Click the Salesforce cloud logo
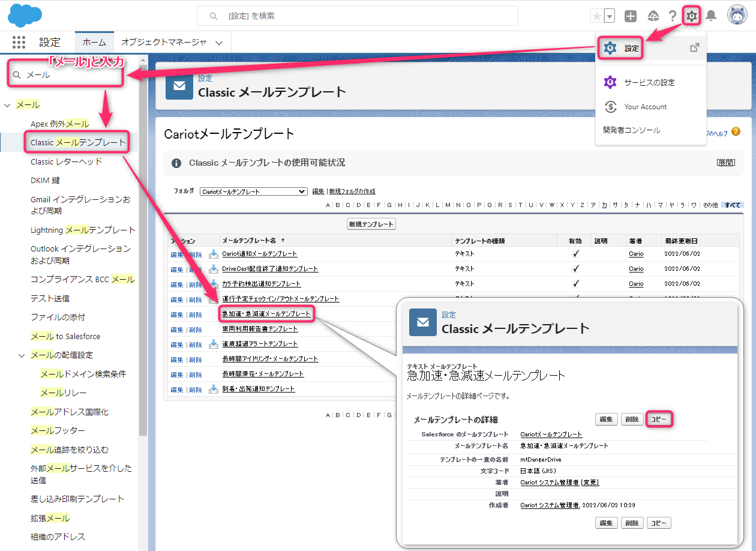This screenshot has width=756, height=551. tap(25, 16)
